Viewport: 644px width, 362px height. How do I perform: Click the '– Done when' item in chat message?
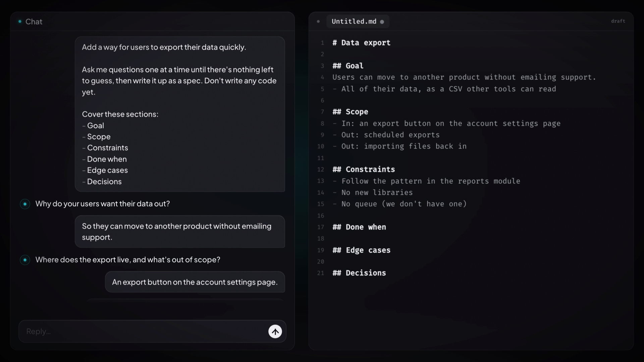click(x=104, y=159)
